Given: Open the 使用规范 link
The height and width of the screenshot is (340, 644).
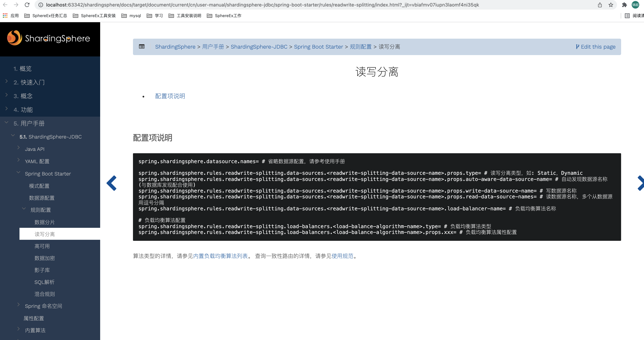Looking at the screenshot, I should point(342,256).
